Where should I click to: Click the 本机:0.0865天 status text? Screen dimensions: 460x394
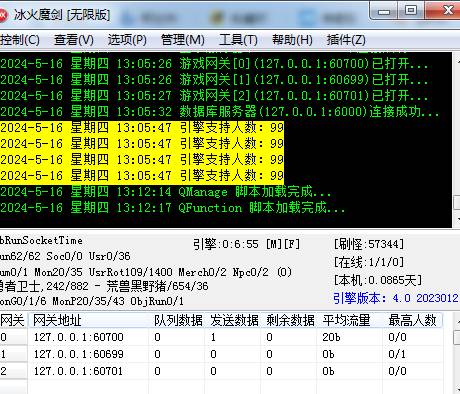(x=378, y=280)
